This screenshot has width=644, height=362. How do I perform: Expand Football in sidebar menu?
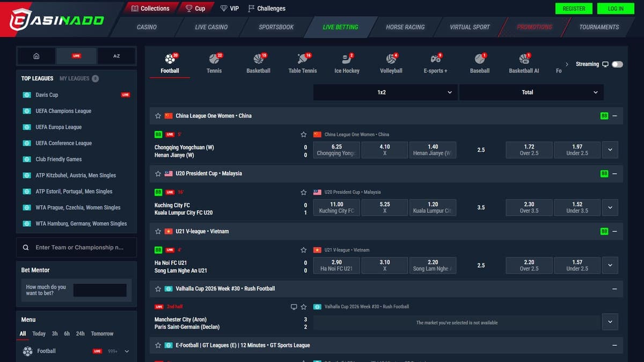tap(127, 351)
